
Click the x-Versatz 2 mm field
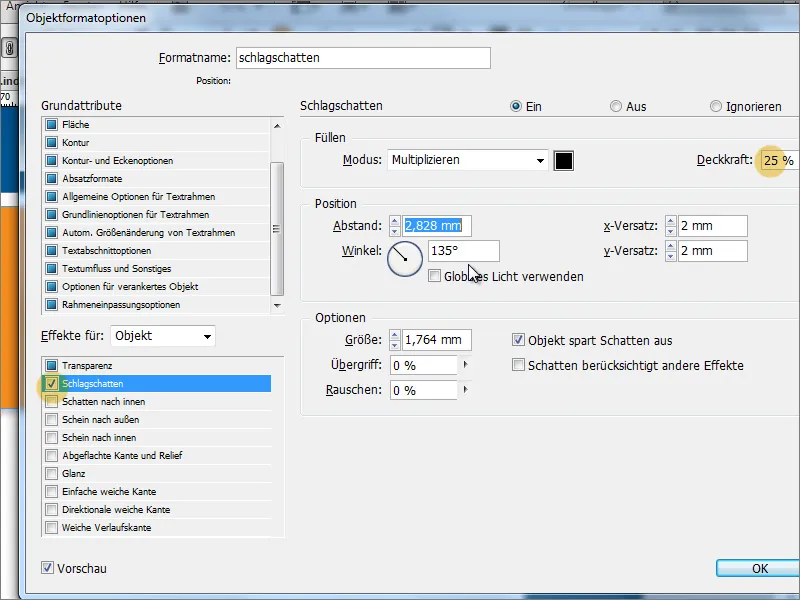click(x=713, y=226)
